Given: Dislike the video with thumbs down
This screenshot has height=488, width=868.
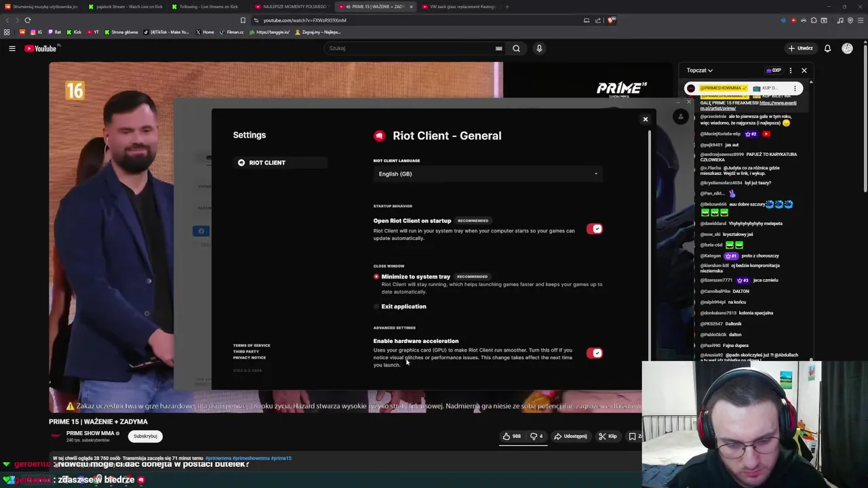Looking at the screenshot, I should (x=536, y=436).
